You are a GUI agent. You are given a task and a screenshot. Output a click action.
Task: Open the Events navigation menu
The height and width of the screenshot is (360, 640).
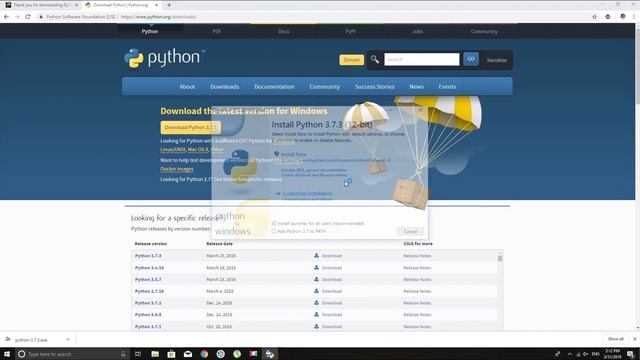pos(447,87)
